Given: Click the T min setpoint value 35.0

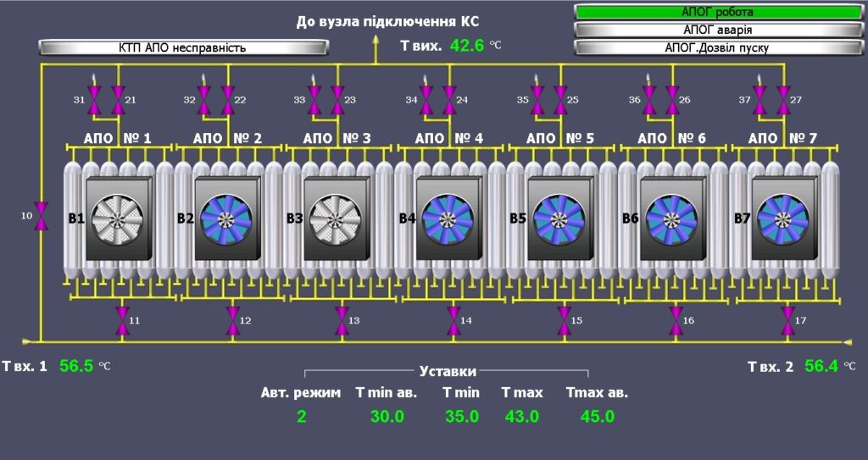Looking at the screenshot, I should 462,417.
